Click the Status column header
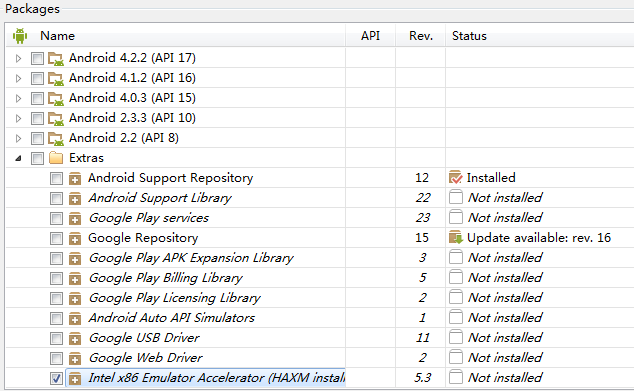Image resolution: width=634 pixels, height=391 pixels. point(540,36)
